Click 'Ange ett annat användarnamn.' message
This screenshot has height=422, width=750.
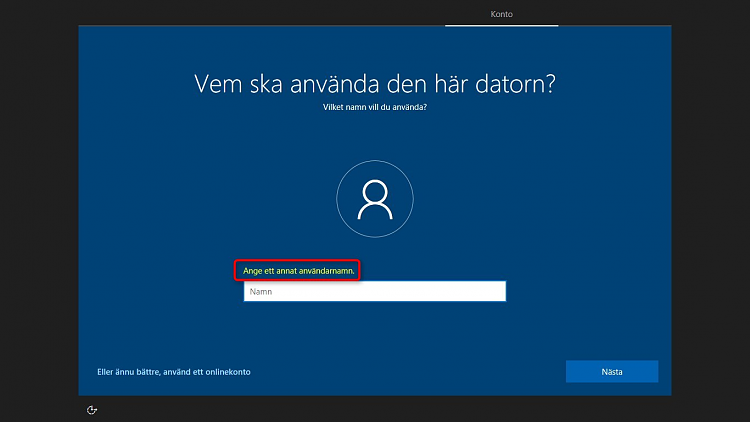(298, 271)
